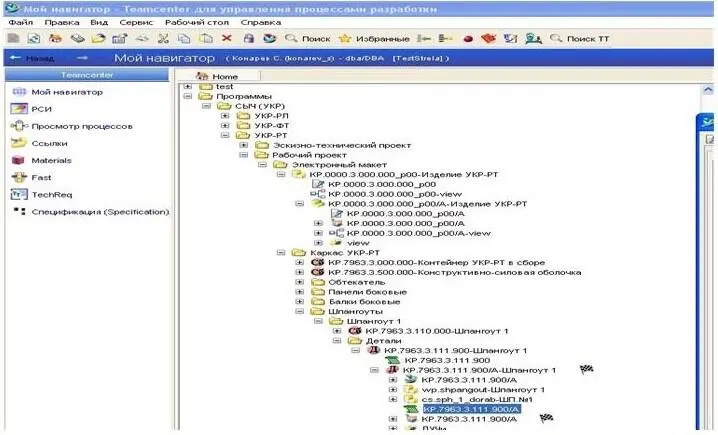The width and height of the screenshot is (718, 435).
Task: Click the magnifier Поиск search icon
Action: click(291, 38)
